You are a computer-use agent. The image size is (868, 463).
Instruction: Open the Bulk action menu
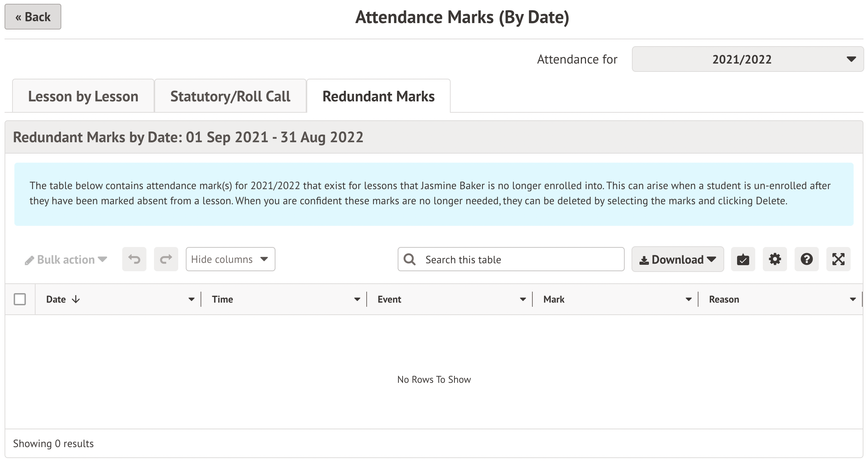pyautogui.click(x=66, y=260)
